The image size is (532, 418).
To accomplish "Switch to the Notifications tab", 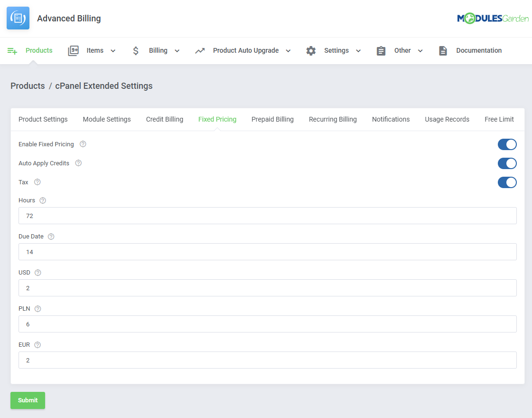I will (391, 119).
